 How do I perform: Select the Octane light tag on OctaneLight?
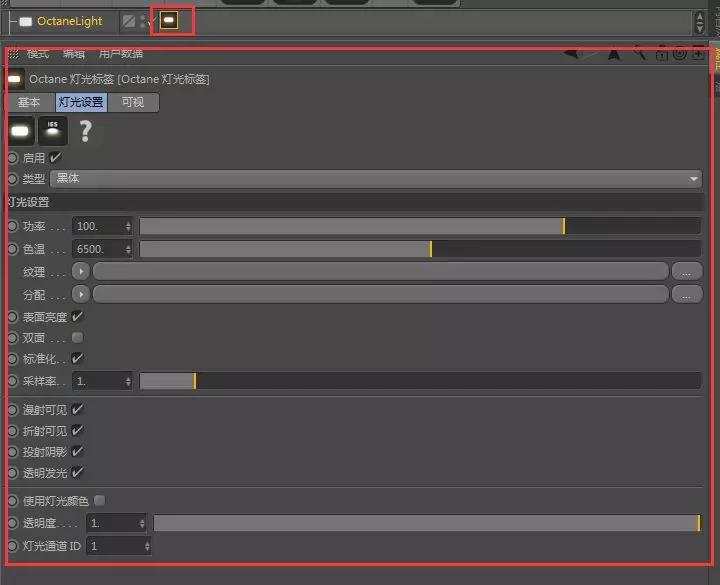(169, 20)
